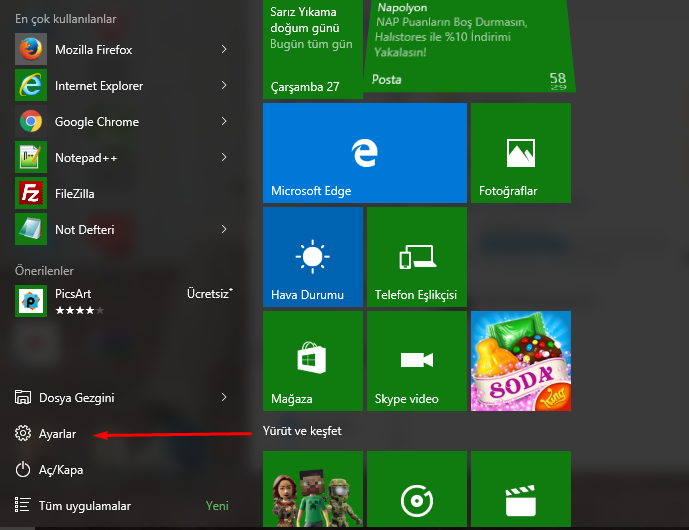
Task: Expand Dosya Gezgini arrow
Action: 224,397
